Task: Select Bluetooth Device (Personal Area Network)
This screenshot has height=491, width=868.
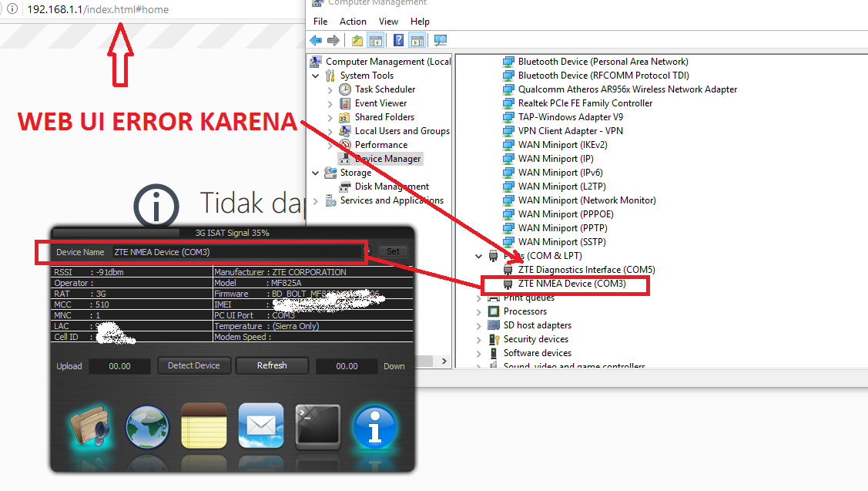Action: 603,62
